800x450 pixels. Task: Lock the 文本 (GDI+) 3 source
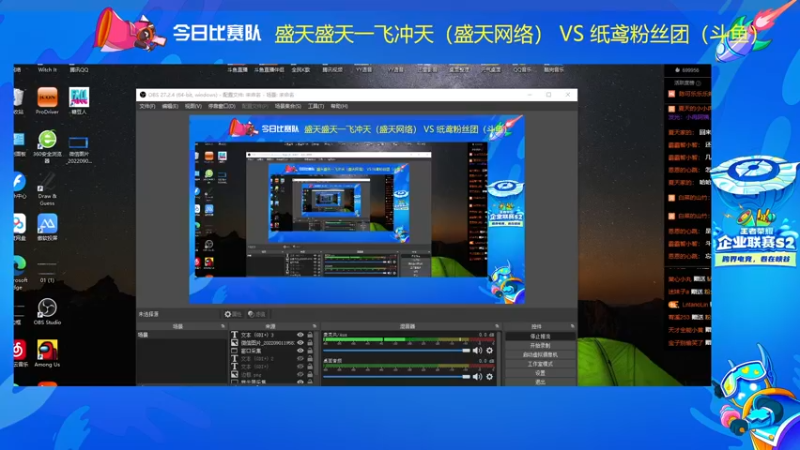click(310, 335)
